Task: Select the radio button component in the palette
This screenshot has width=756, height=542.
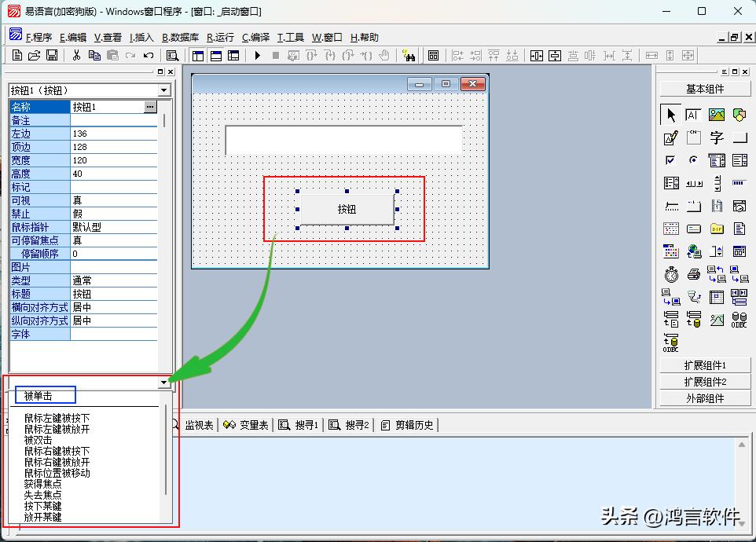Action: pos(693,161)
